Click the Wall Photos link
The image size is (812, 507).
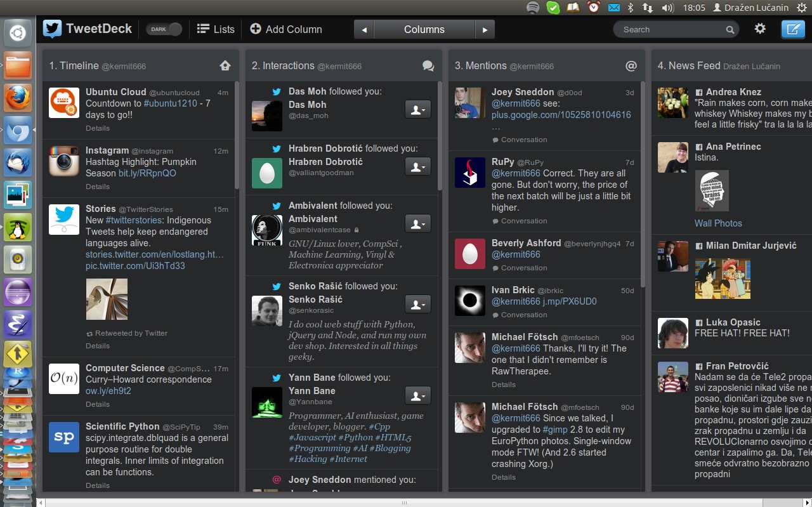click(x=718, y=223)
